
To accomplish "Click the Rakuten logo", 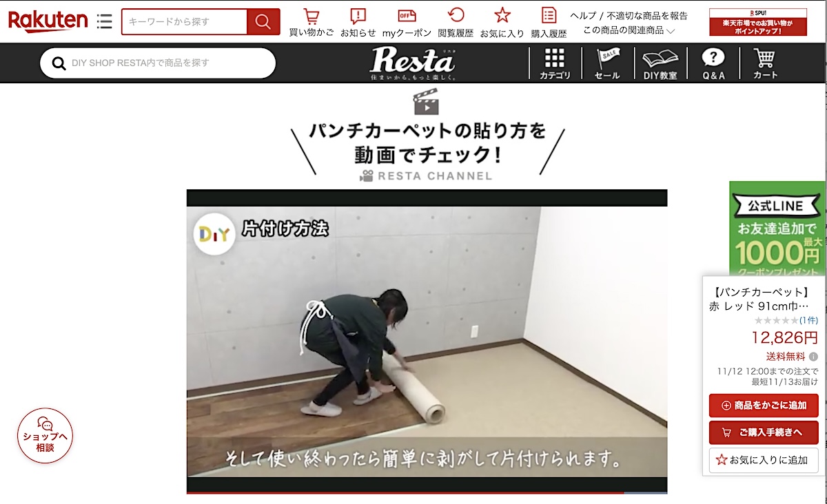I will (x=48, y=21).
